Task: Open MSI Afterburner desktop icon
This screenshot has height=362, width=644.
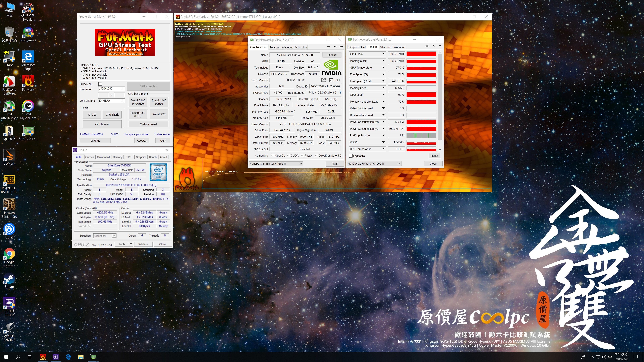Action: (9, 110)
